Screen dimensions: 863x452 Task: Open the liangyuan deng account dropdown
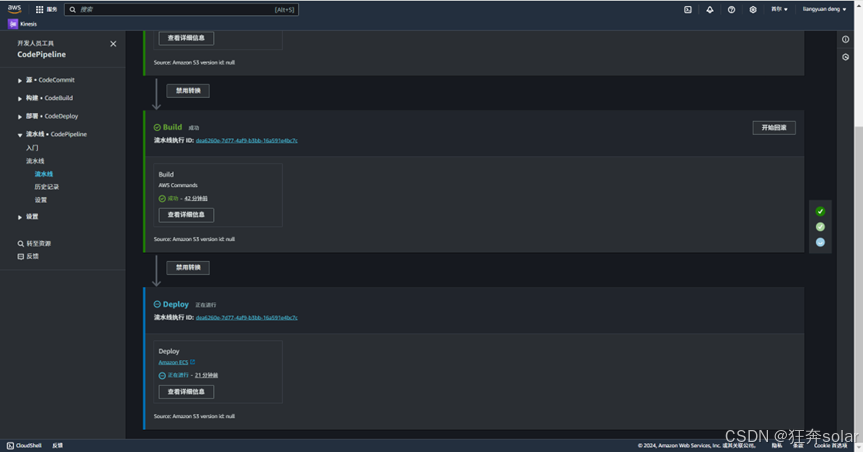[x=824, y=9]
